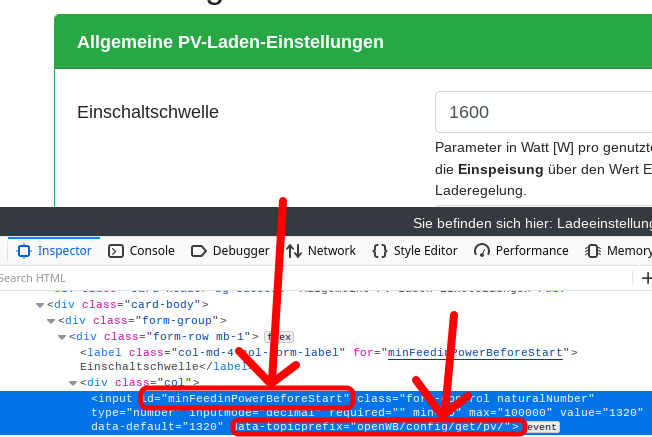Collapse the div class col node
The width and height of the screenshot is (652, 437).
tap(73, 383)
